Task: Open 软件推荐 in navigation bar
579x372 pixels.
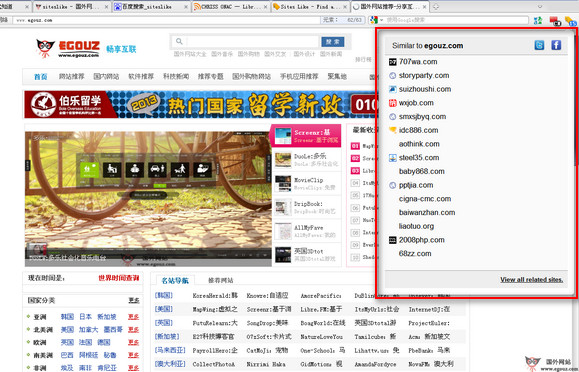Action: (141, 76)
